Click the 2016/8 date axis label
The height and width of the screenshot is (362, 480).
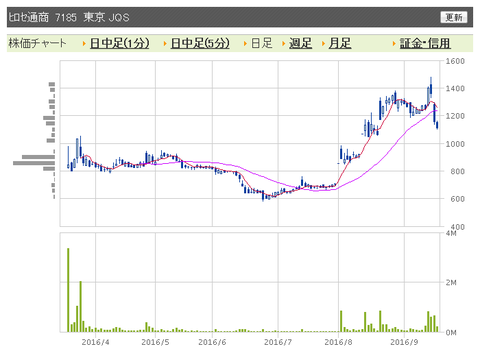coord(338,342)
